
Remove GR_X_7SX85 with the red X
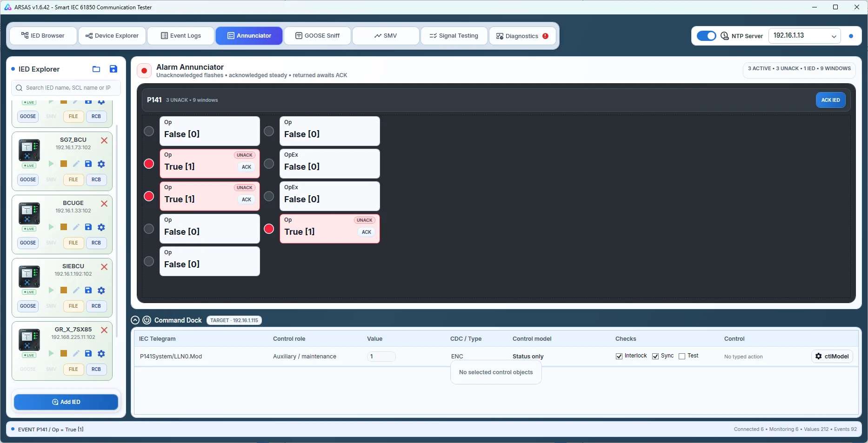click(x=104, y=330)
